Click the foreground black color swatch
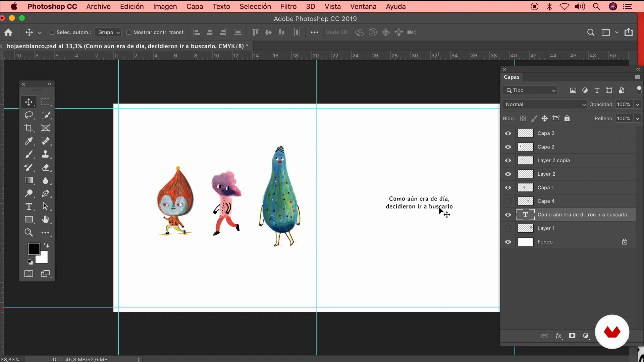The height and width of the screenshot is (362, 644). (x=34, y=249)
